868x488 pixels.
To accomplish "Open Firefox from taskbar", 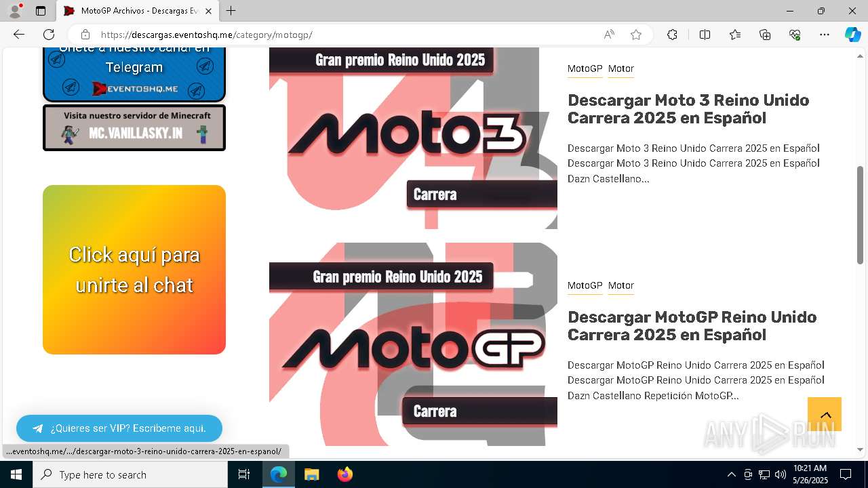I will tap(344, 474).
